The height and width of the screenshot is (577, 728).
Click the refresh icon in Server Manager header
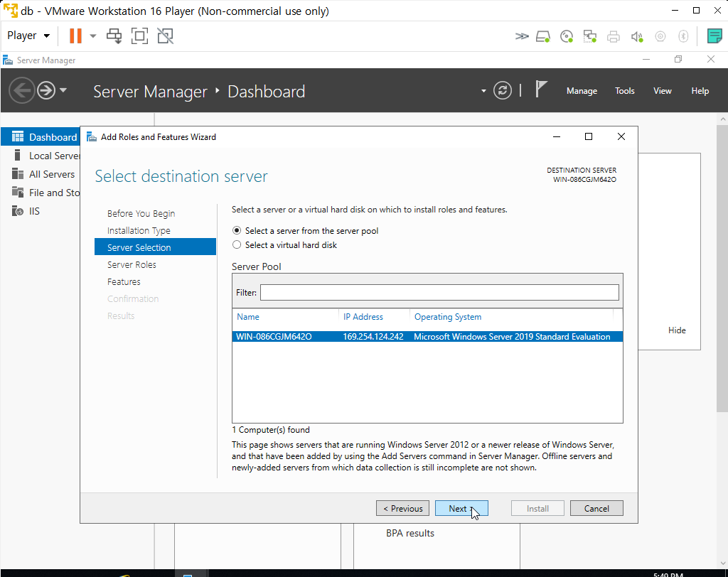503,90
